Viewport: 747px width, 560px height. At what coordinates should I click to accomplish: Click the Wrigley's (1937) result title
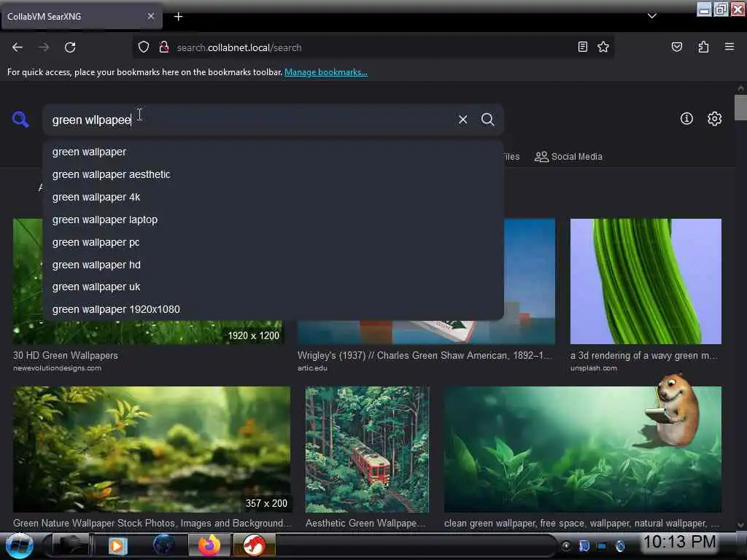click(x=424, y=355)
